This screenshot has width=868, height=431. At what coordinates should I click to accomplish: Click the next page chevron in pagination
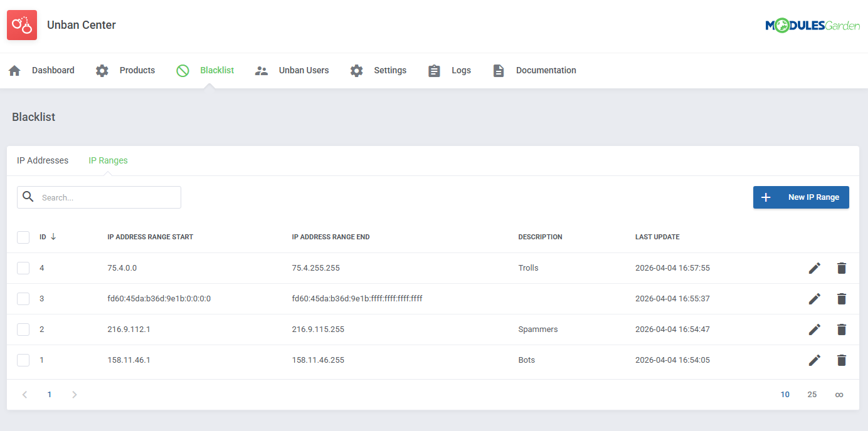click(74, 394)
